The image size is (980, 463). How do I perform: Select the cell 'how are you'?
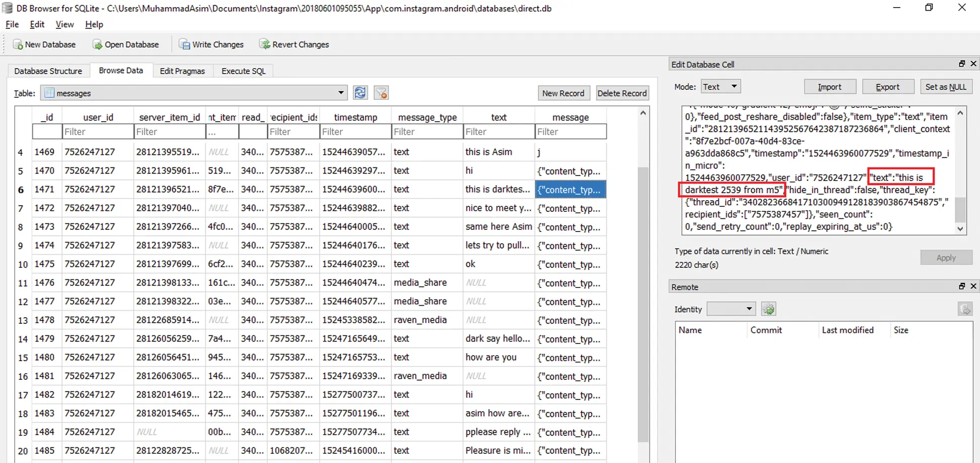pyautogui.click(x=499, y=357)
